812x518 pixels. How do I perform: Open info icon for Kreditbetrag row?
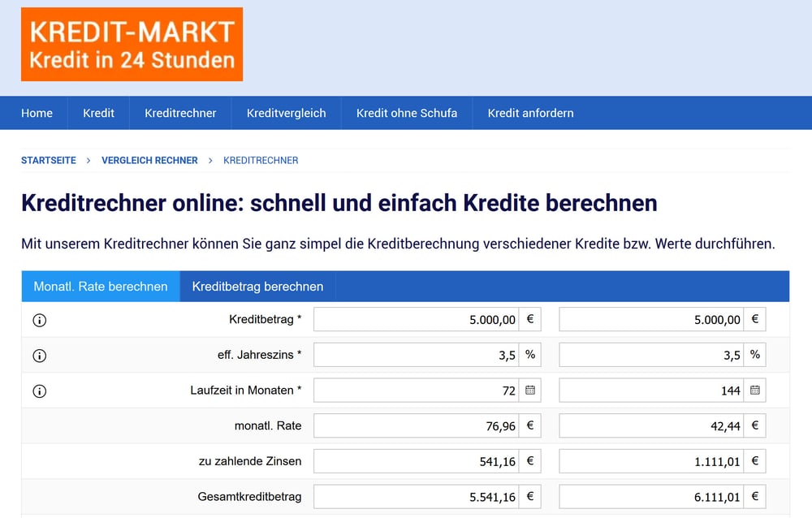point(39,320)
